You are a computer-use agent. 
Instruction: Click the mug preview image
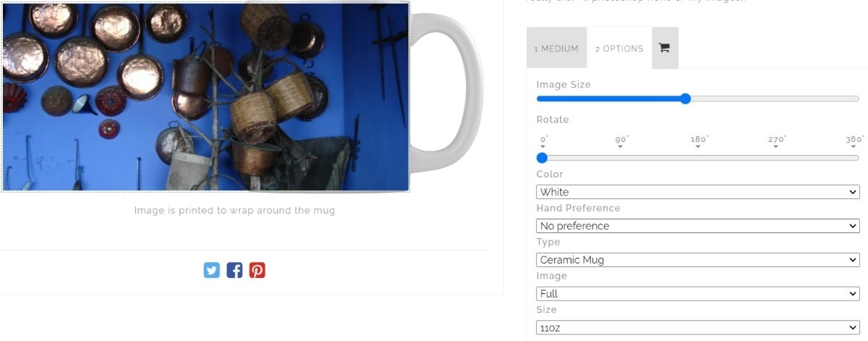point(206,96)
